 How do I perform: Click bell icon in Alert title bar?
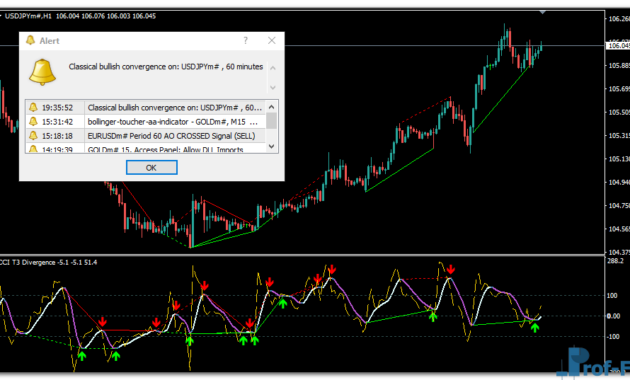31,40
